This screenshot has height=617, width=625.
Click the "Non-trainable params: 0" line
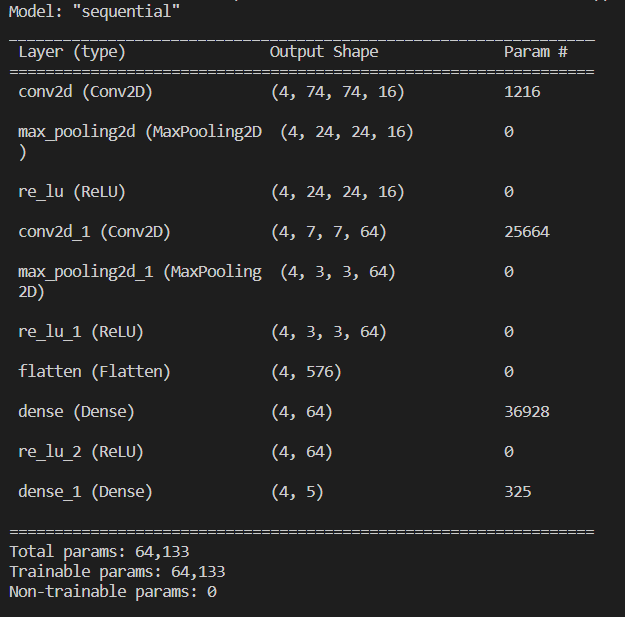coord(113,591)
